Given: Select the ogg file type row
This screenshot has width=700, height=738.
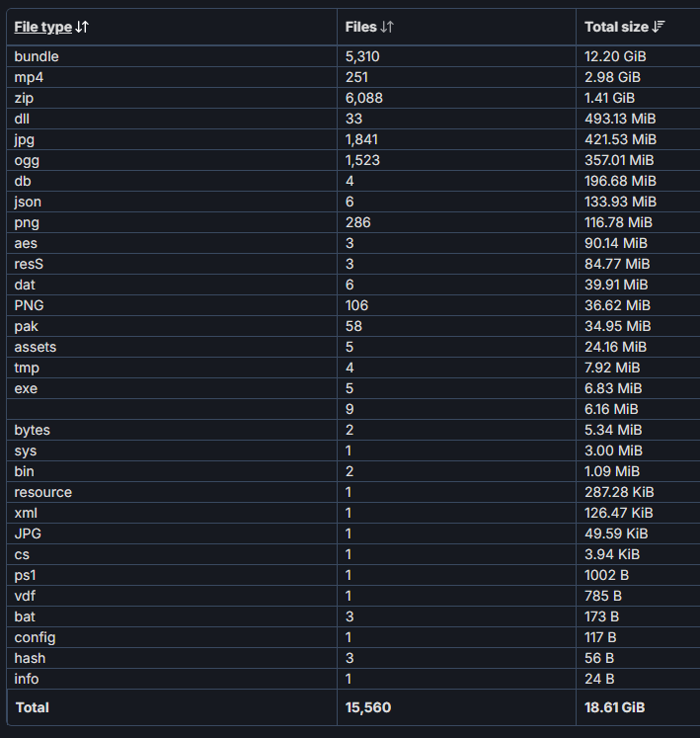Looking at the screenshot, I should coord(353,160).
